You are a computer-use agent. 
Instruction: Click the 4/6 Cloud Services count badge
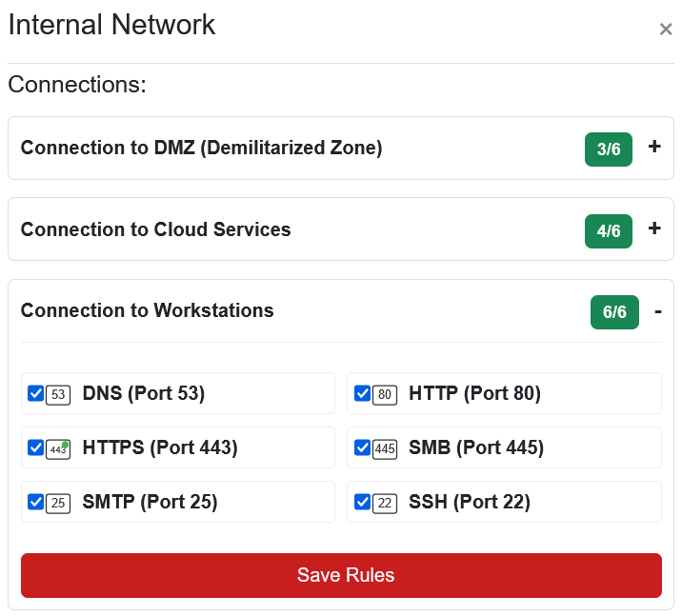point(609,231)
